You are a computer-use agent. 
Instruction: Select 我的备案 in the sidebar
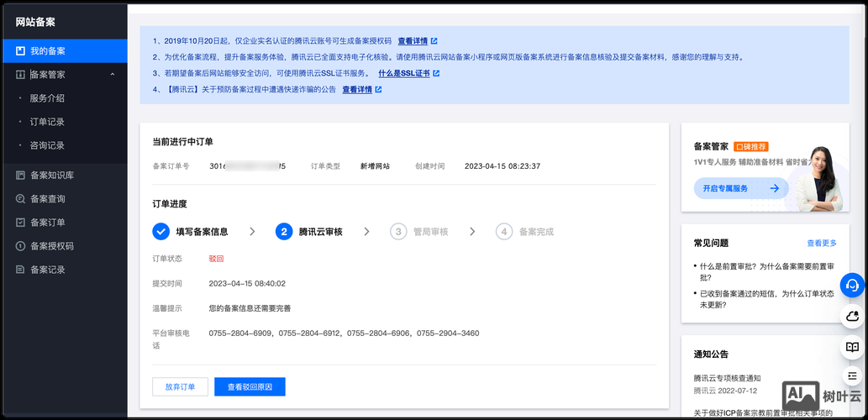click(x=65, y=51)
